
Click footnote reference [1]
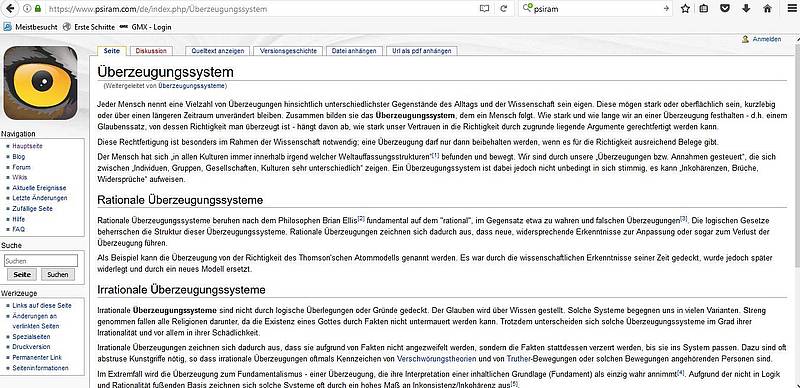[435, 155]
